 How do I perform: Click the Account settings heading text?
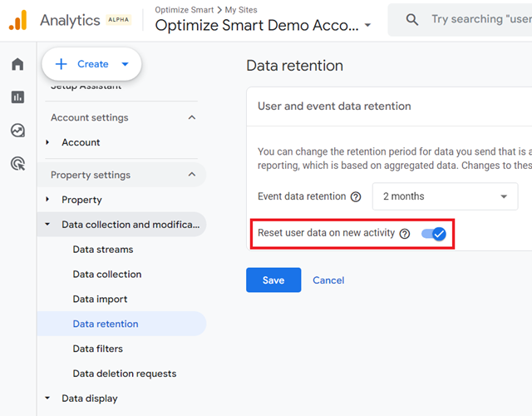(90, 117)
